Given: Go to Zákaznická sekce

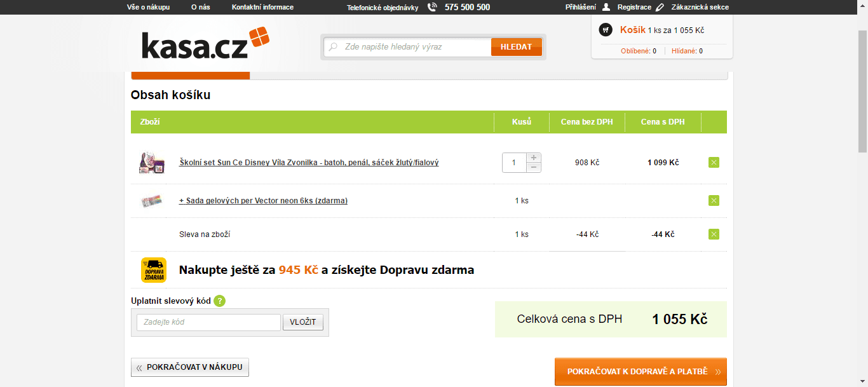Looking at the screenshot, I should [x=700, y=7].
